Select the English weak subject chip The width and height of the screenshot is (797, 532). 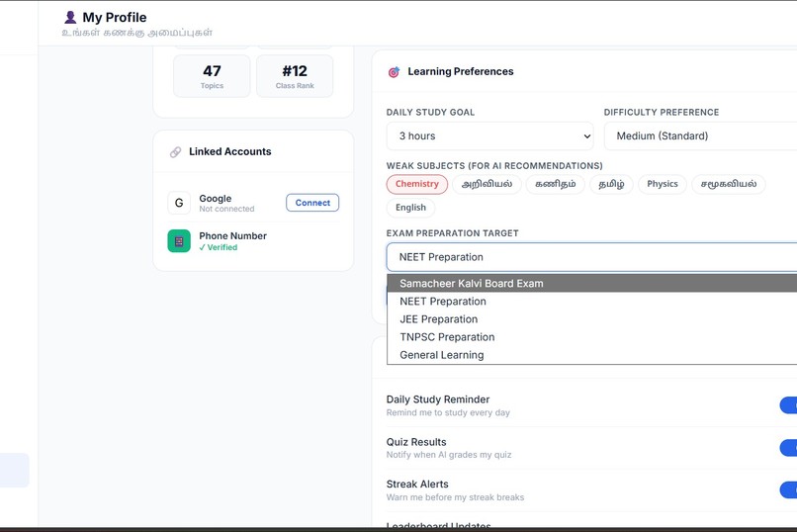(410, 208)
